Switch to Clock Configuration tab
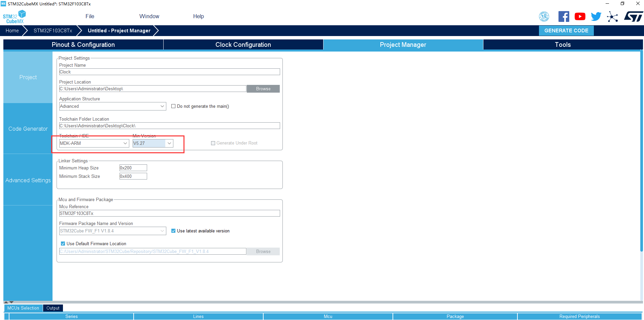Screen dimensions: 644x320 pos(243,45)
